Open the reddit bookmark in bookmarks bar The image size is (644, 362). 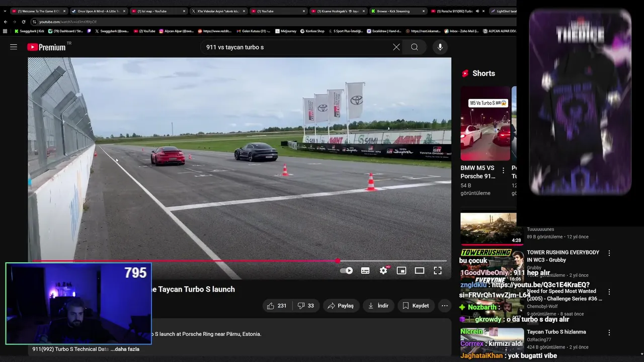(215, 31)
